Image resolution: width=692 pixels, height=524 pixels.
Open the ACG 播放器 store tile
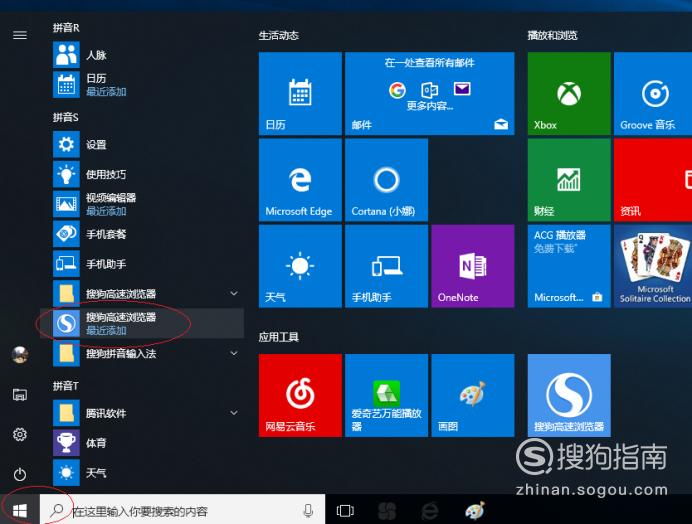pyautogui.click(x=569, y=266)
